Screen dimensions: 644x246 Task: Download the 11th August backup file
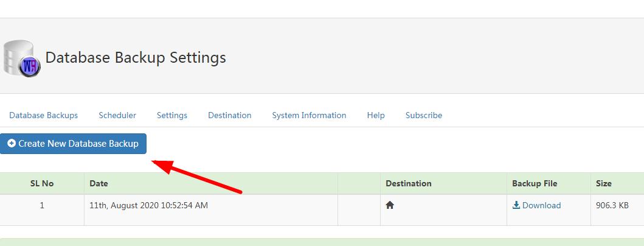click(536, 205)
